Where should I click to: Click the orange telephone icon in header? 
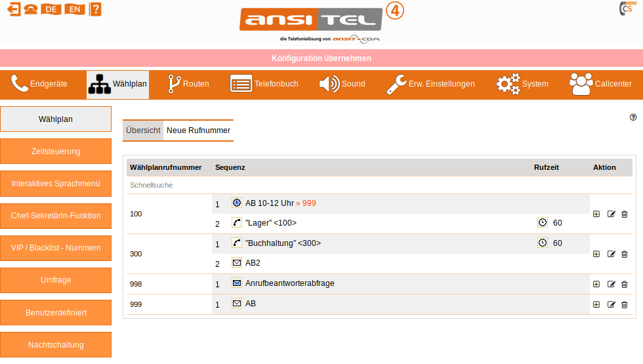point(31,9)
